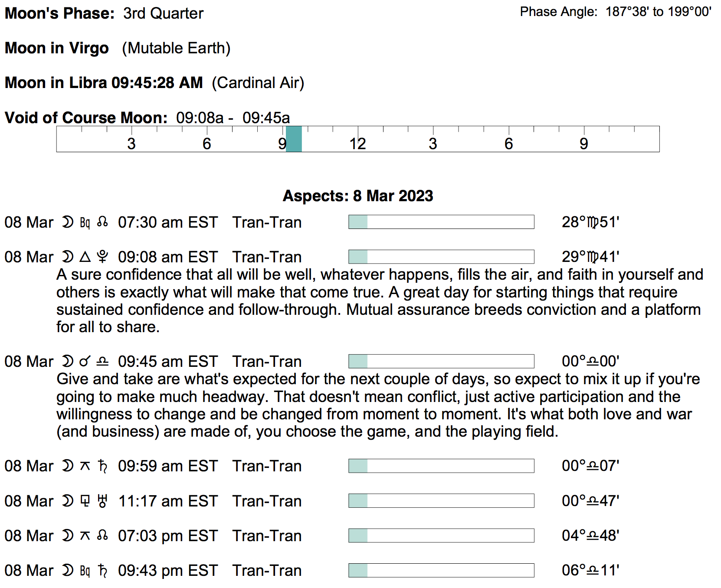Image resolution: width=721 pixels, height=588 pixels.
Task: Click the Phase Angle text at top right
Action: [616, 12]
